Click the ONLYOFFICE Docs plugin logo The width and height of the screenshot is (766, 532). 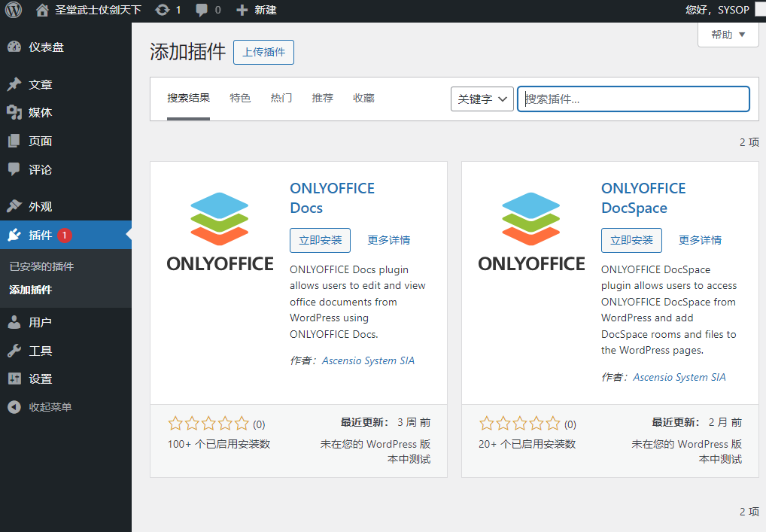pyautogui.click(x=220, y=232)
